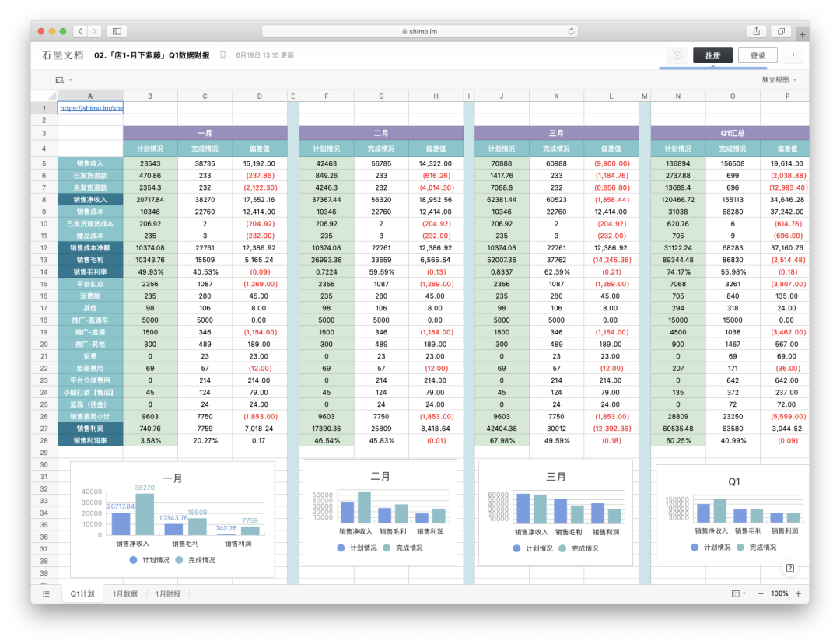Click 计划情况 legend dot in 一月 chart
Screen dimensions: 840x644
(x=134, y=560)
